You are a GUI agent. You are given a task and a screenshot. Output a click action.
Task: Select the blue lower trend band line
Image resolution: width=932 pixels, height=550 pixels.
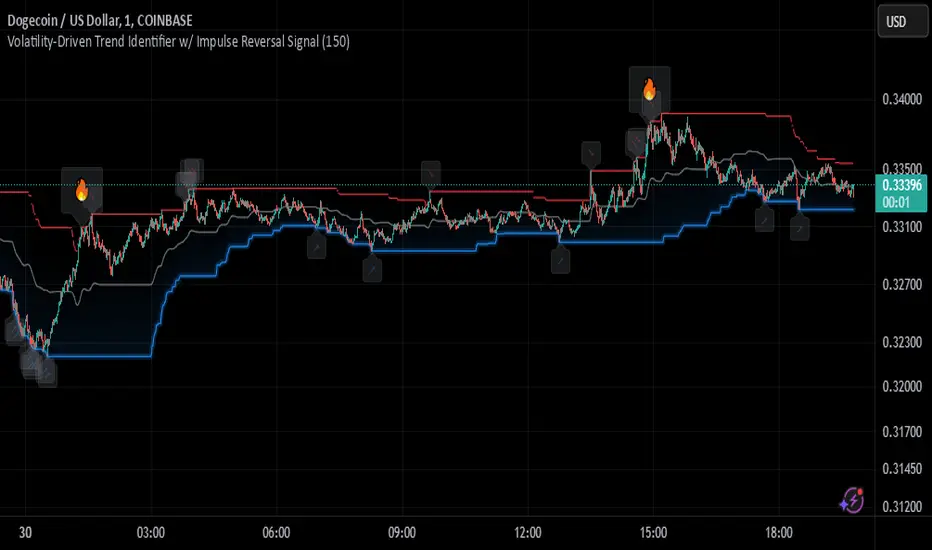pos(422,251)
